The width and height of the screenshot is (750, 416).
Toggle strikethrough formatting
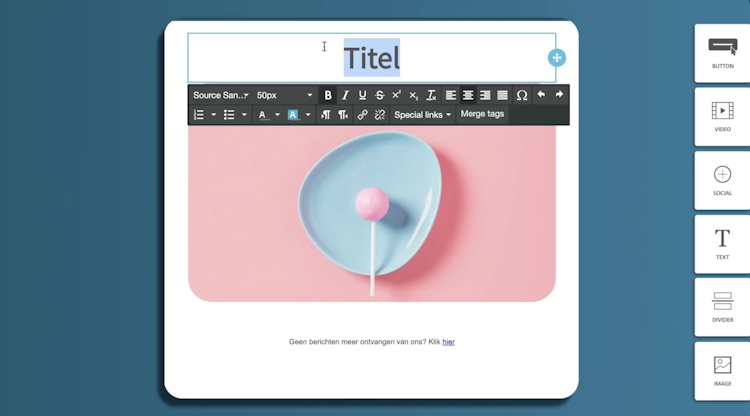[x=379, y=95]
